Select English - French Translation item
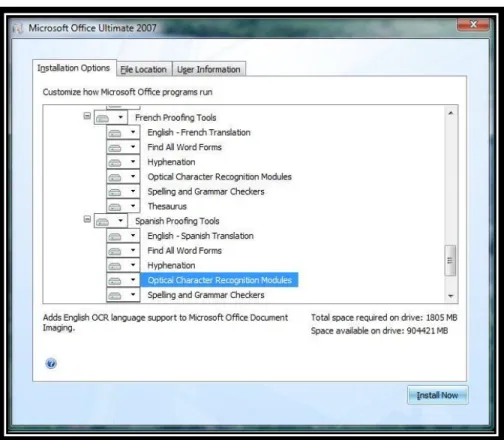The image size is (504, 440). coord(199,133)
